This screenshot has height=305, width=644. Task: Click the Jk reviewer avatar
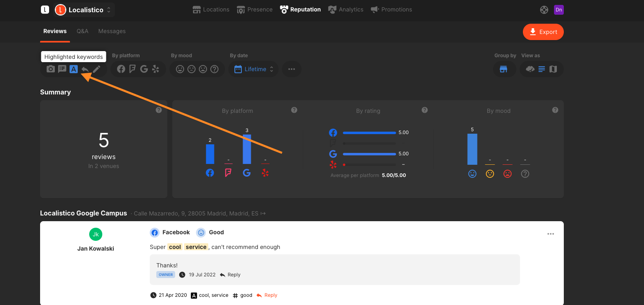tap(96, 234)
